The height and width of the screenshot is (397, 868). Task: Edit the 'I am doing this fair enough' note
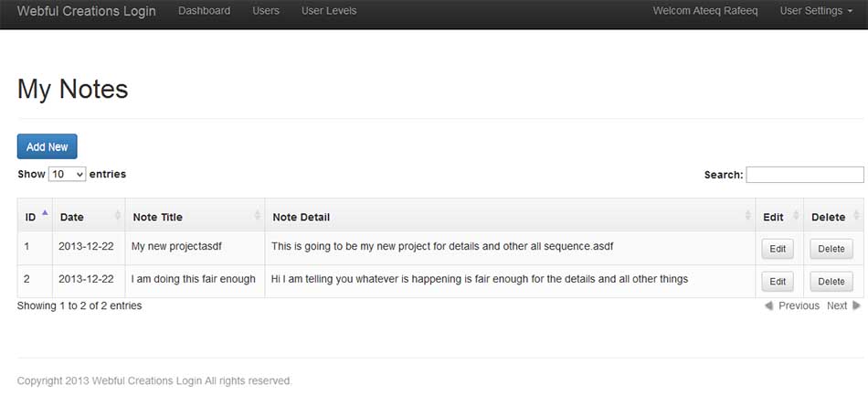[x=778, y=281]
